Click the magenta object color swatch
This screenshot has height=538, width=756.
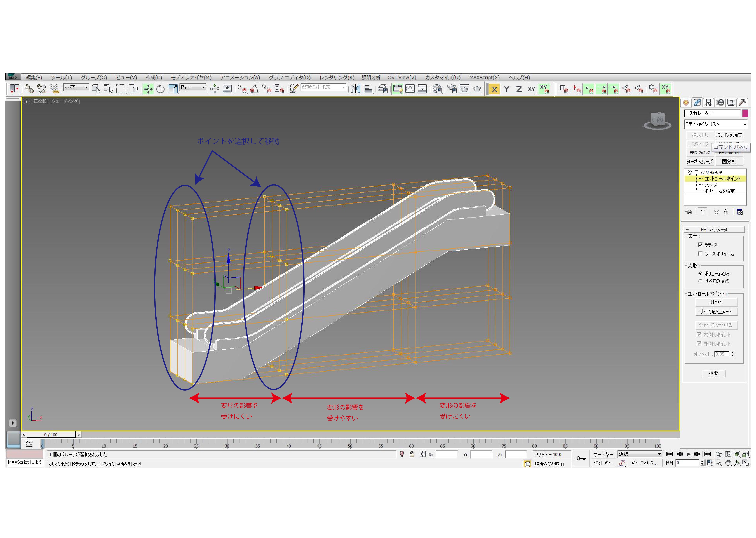coord(745,113)
